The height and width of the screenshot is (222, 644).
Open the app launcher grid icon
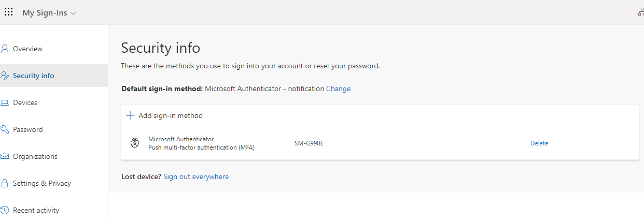click(9, 12)
